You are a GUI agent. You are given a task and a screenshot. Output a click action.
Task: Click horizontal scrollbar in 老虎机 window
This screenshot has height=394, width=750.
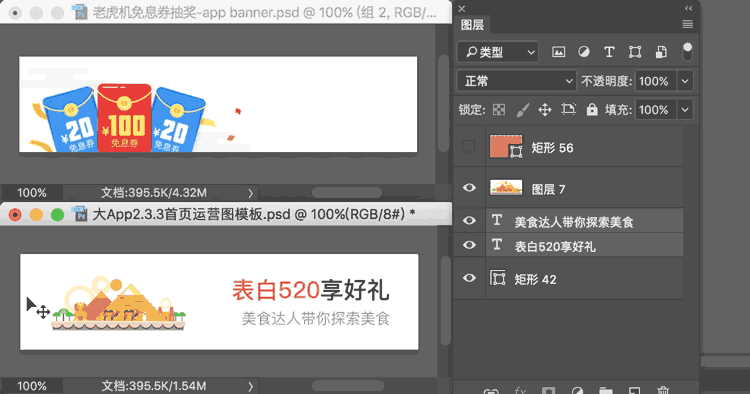coord(347,193)
